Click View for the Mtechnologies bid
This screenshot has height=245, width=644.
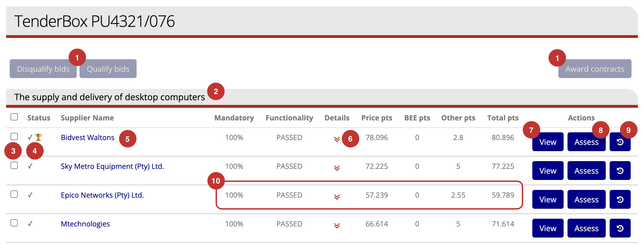[x=548, y=228]
